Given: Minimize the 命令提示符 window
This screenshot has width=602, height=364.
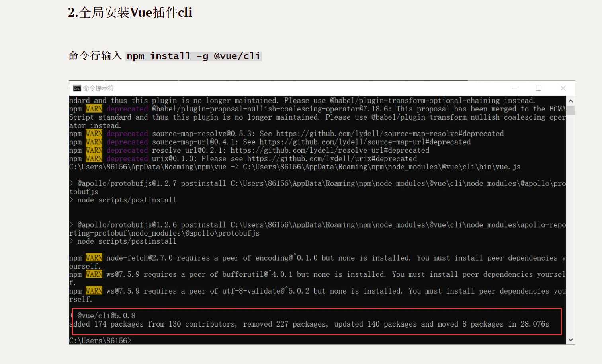Looking at the screenshot, I should tap(515, 88).
